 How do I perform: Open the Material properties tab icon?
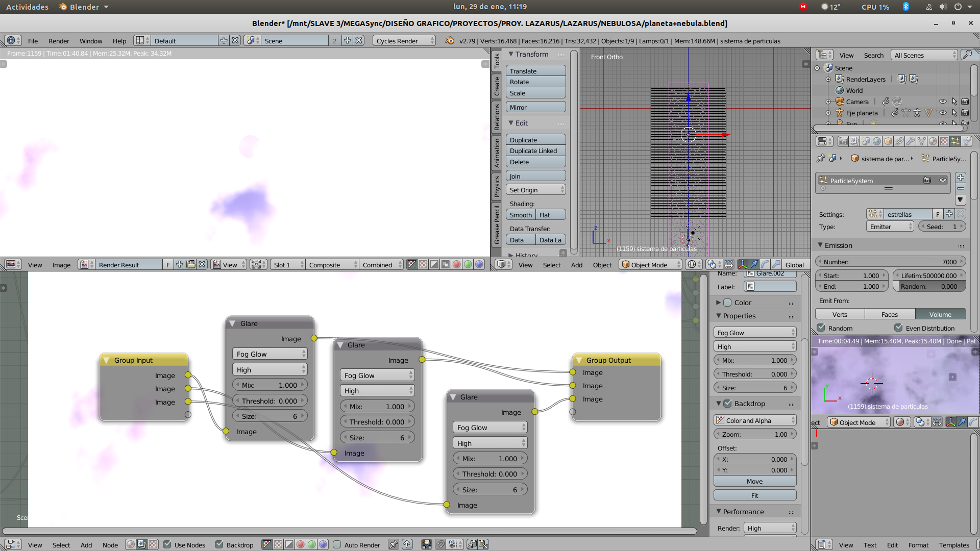933,141
